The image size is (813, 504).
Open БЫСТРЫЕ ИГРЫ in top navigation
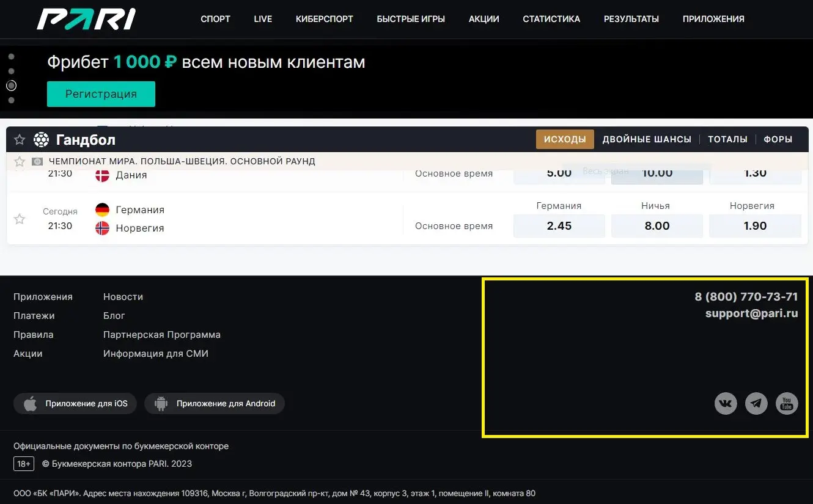pyautogui.click(x=411, y=19)
